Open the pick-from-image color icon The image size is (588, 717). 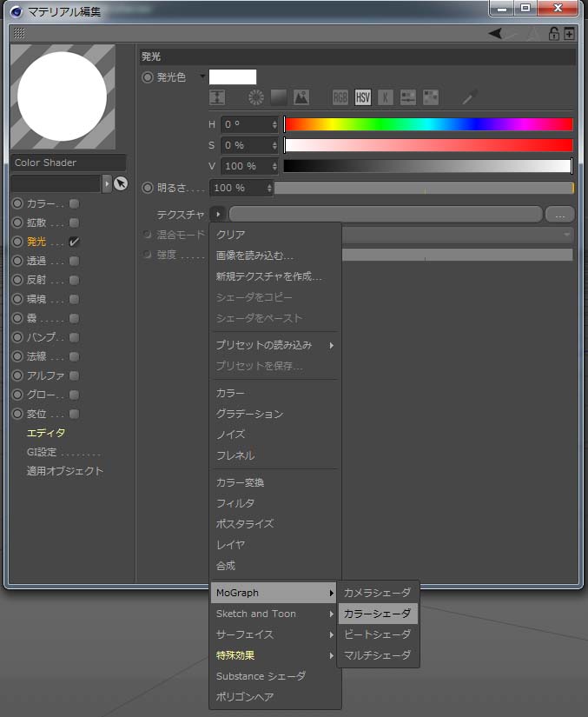[x=301, y=97]
